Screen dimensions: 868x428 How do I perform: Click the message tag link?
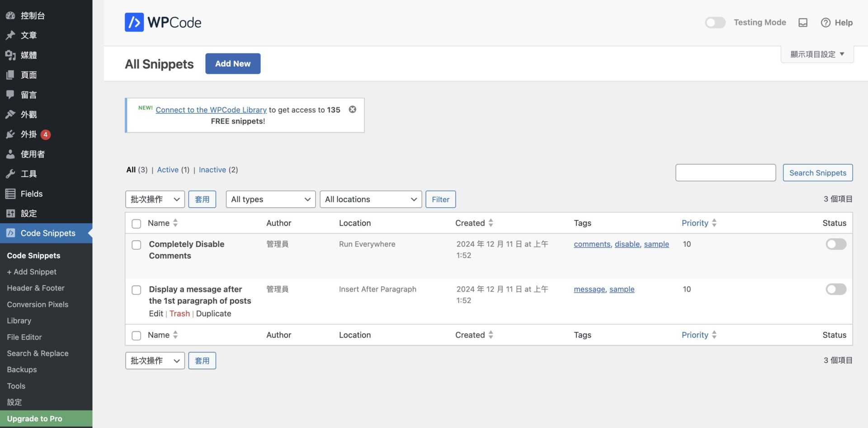point(590,289)
